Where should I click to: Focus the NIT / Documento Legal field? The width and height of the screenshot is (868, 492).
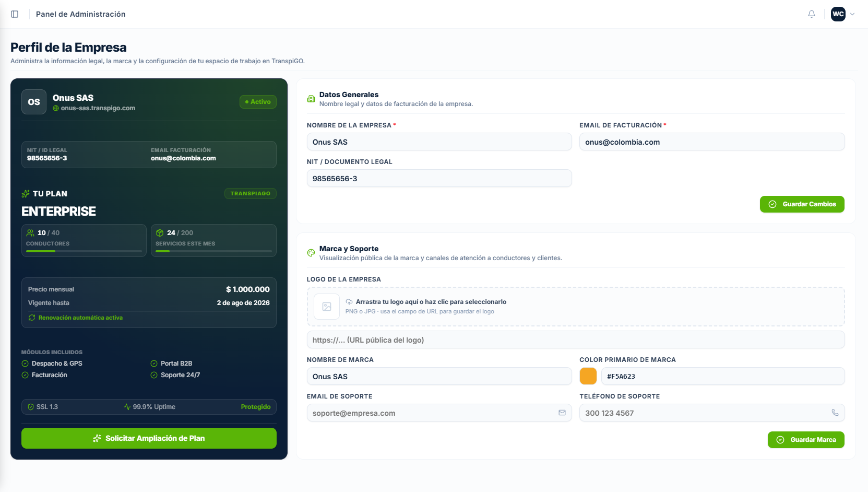(x=439, y=179)
